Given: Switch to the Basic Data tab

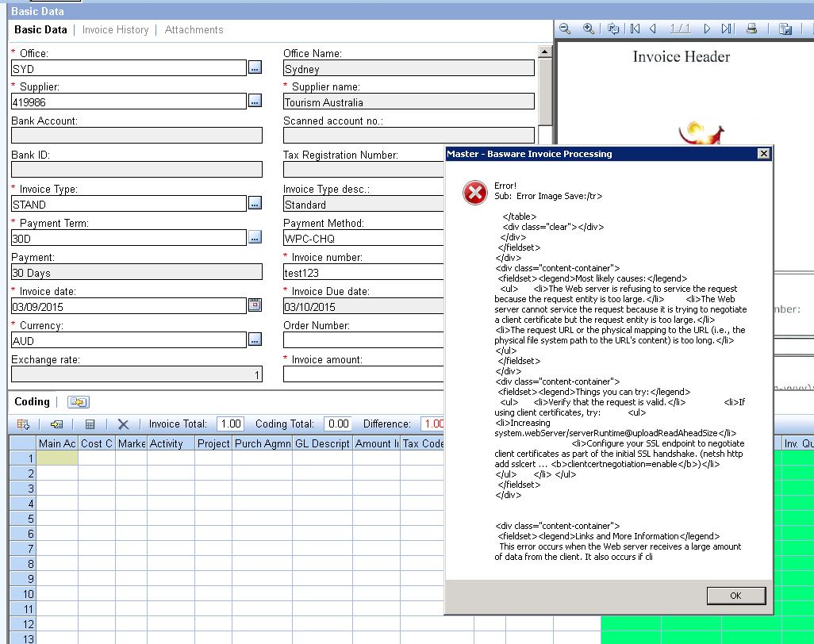Looking at the screenshot, I should [x=40, y=30].
